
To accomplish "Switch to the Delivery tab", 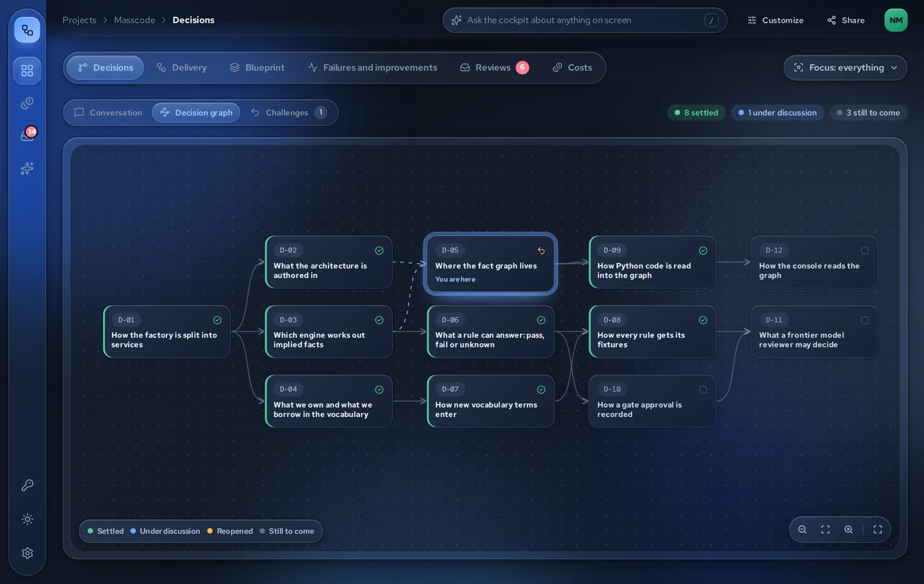I will point(182,68).
